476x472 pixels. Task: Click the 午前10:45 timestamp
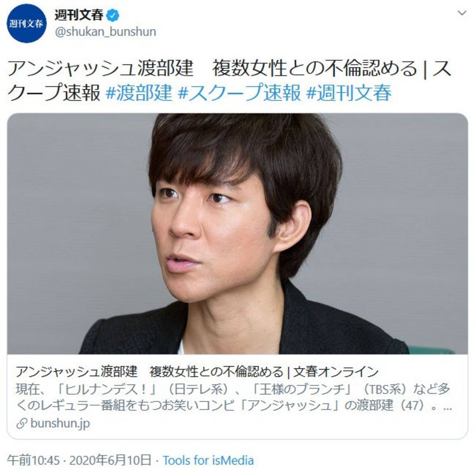coord(33,461)
